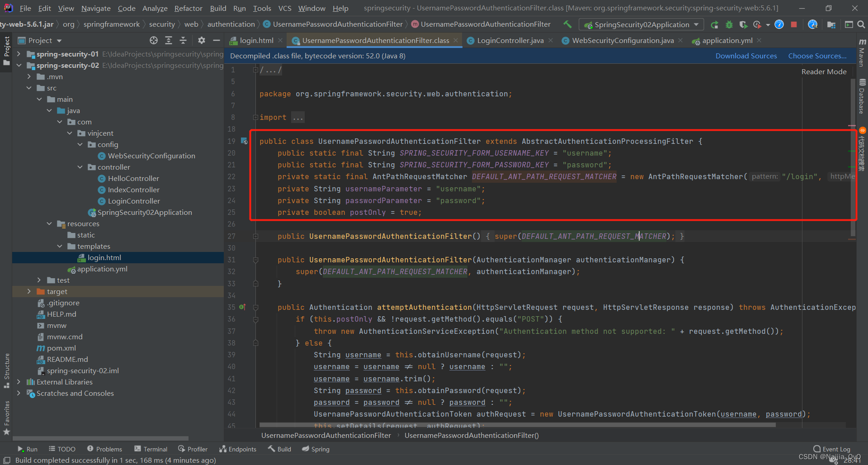The image size is (868, 465).
Task: Click the Expand All icon in Project panel
Action: pos(169,40)
